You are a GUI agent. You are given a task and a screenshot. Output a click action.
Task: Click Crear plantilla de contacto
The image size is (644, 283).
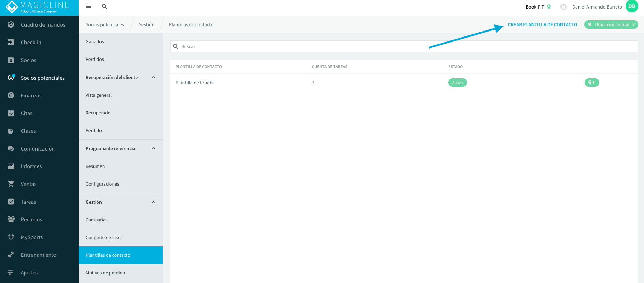coord(542,24)
